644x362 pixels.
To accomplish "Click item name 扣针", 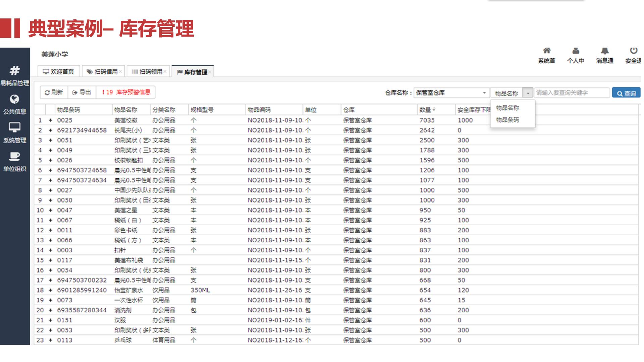I will [120, 250].
